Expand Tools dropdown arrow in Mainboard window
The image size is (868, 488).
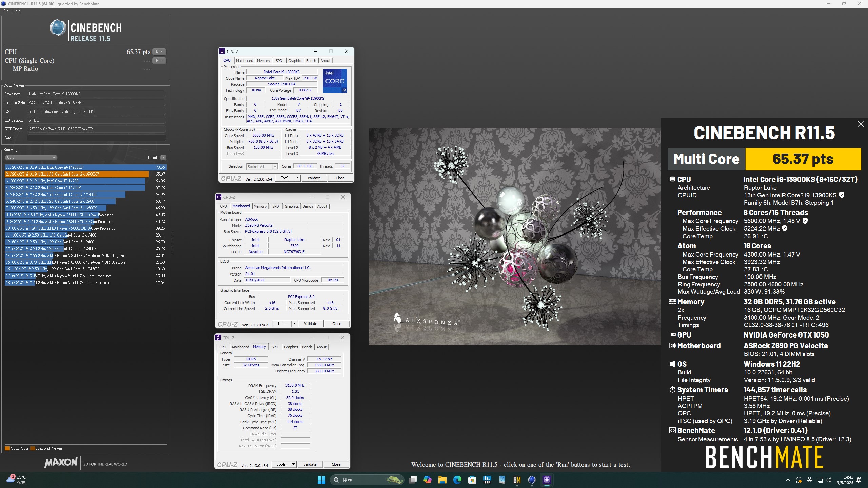click(x=294, y=324)
